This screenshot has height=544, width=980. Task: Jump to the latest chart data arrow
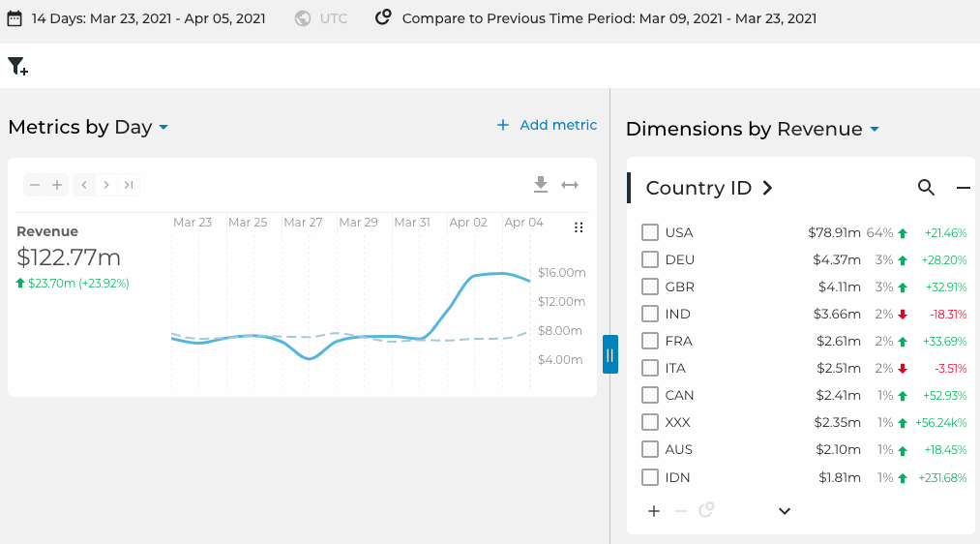(129, 185)
